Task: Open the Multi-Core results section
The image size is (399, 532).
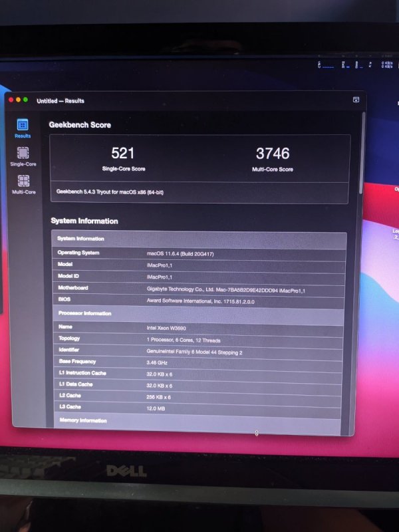Action: coord(23,185)
